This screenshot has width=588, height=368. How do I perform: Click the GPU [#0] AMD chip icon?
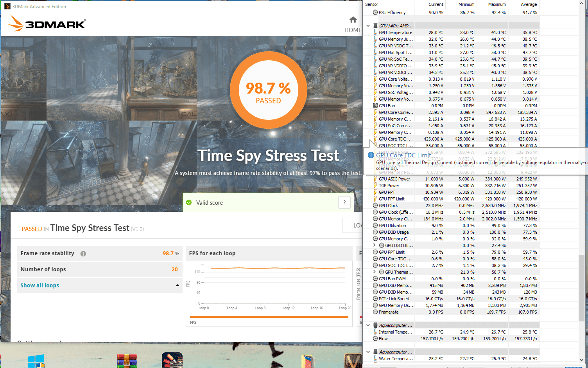tap(375, 26)
